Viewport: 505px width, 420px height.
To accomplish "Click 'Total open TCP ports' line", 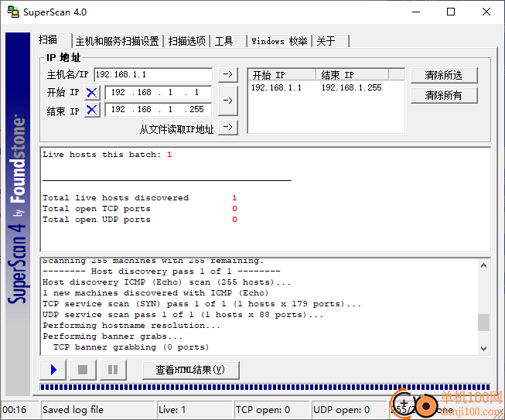I will (140, 209).
